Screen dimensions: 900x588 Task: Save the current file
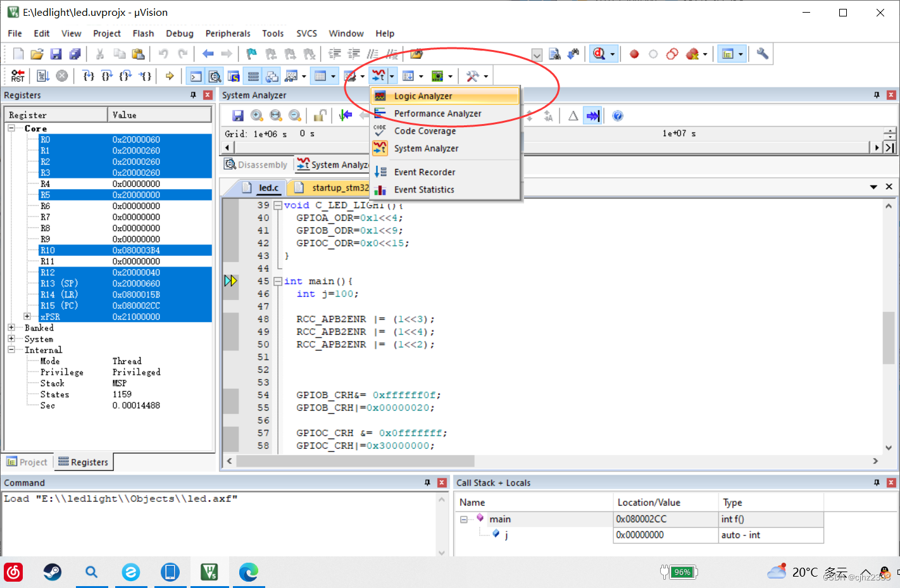click(56, 54)
